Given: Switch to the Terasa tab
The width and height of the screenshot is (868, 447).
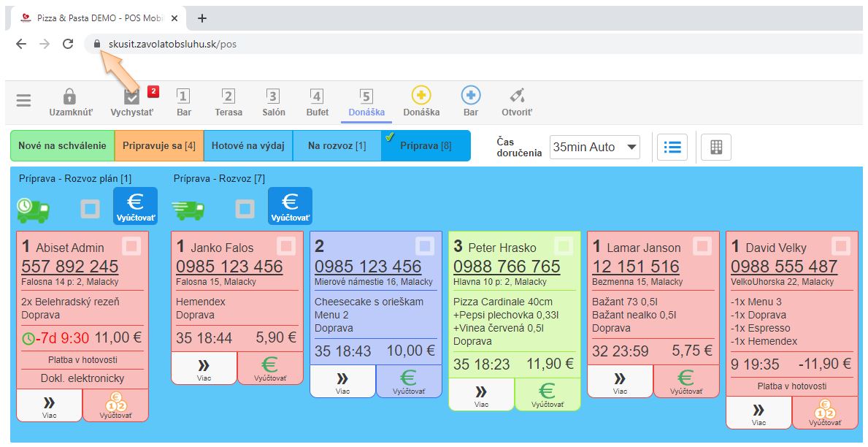Looking at the screenshot, I should 228,102.
